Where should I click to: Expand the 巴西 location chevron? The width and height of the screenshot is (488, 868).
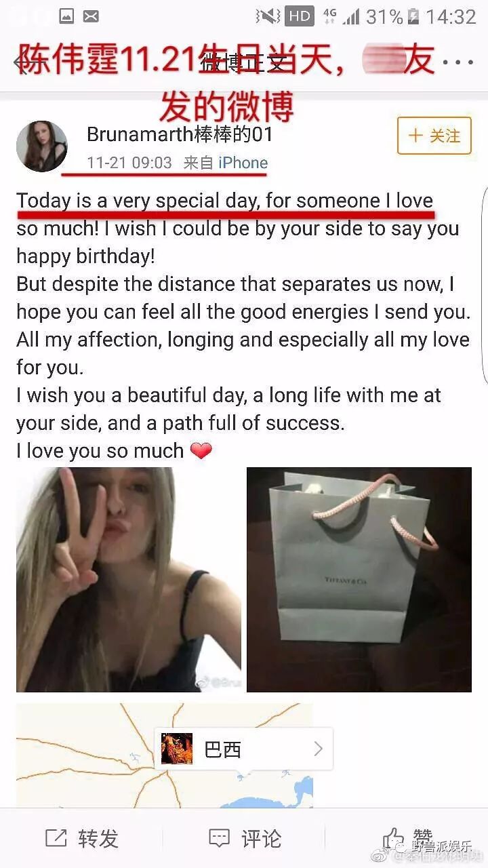point(318,749)
